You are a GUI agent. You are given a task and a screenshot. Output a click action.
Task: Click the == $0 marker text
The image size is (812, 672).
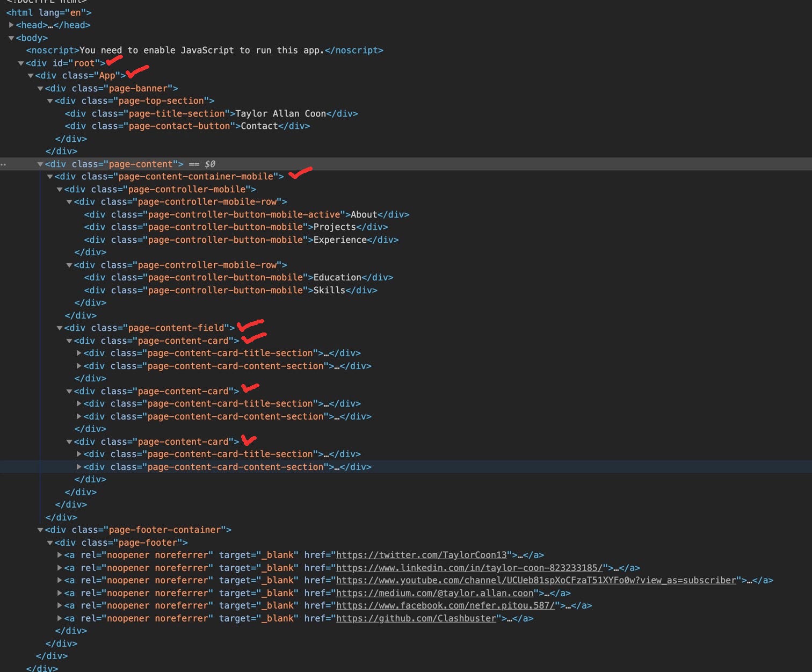coord(202,164)
